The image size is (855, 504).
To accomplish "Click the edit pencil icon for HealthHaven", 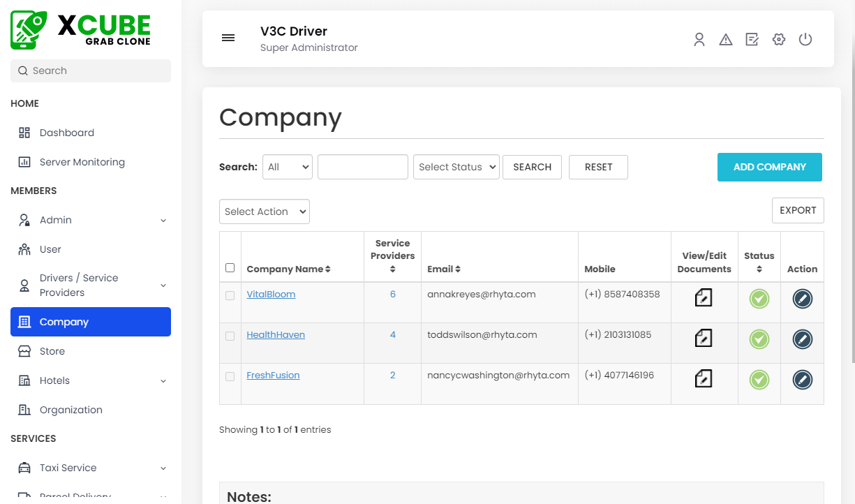I will point(803,339).
